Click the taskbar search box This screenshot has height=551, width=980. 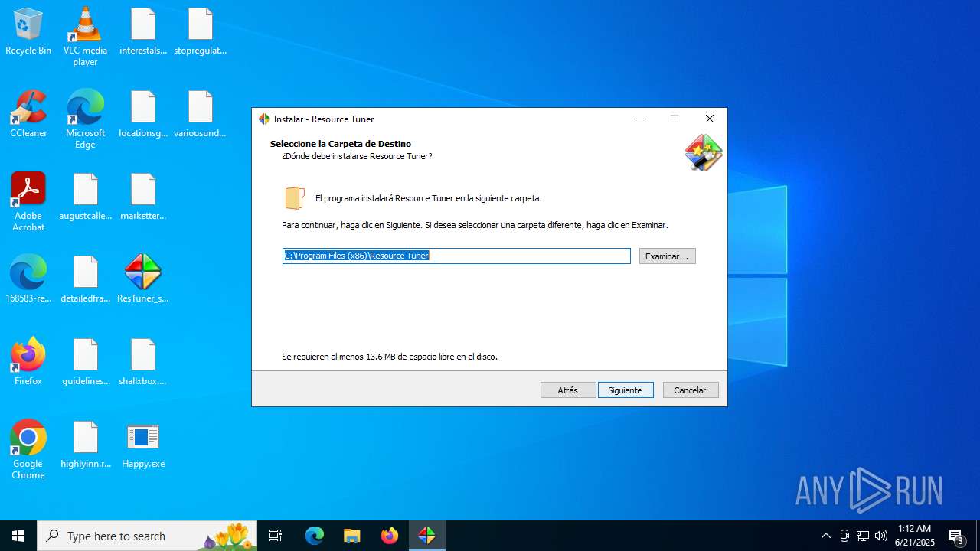(x=147, y=536)
